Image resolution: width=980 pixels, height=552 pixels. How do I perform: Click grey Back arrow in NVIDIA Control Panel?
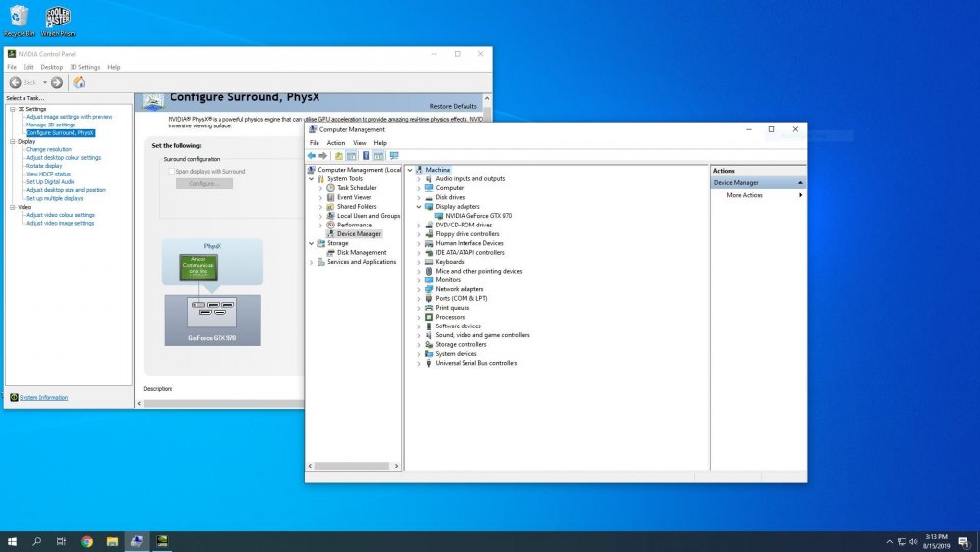(15, 82)
